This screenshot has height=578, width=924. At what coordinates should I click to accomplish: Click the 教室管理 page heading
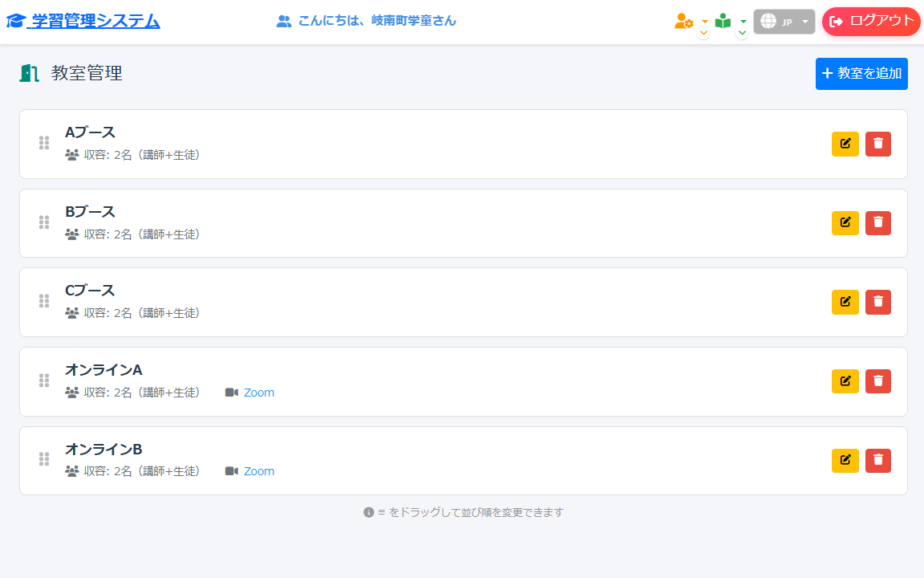tap(87, 73)
